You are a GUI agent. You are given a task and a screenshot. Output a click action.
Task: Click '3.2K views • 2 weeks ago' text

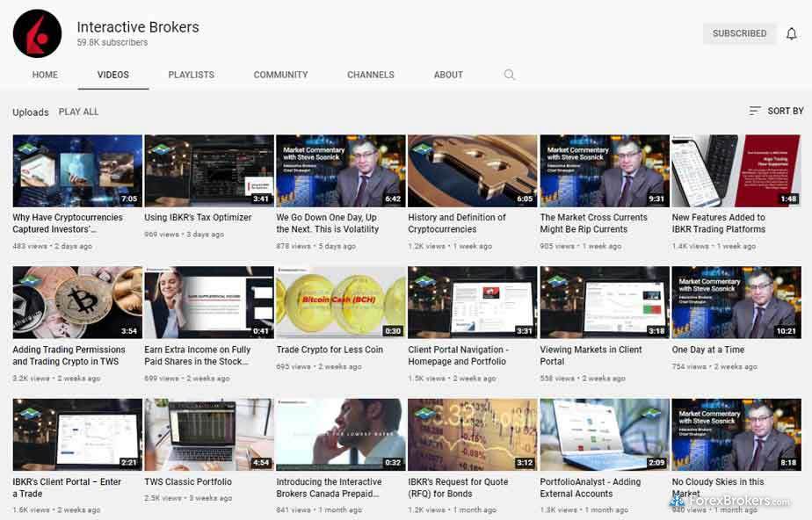point(56,379)
